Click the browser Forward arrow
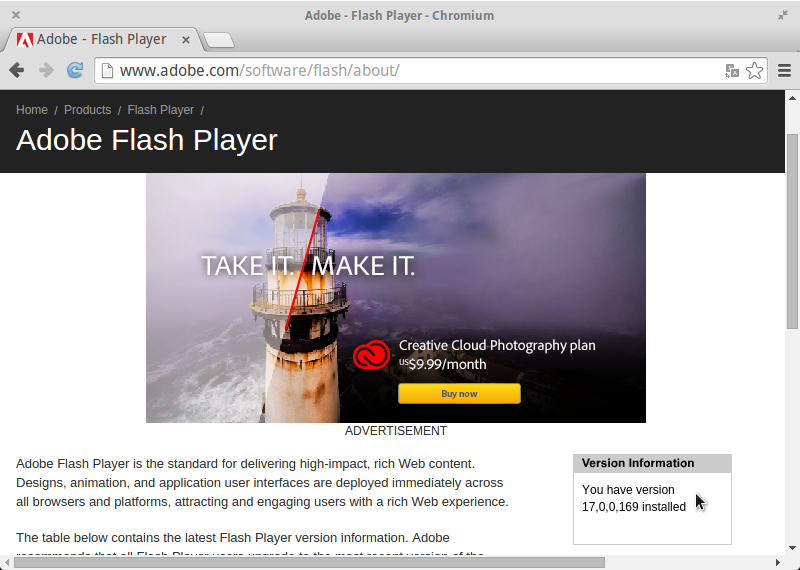 pos(46,70)
